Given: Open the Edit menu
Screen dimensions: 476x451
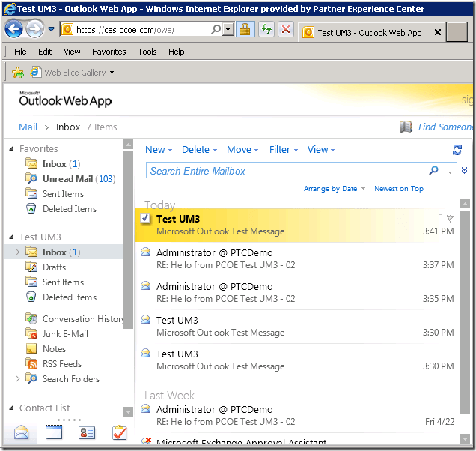Looking at the screenshot, I should click(45, 52).
